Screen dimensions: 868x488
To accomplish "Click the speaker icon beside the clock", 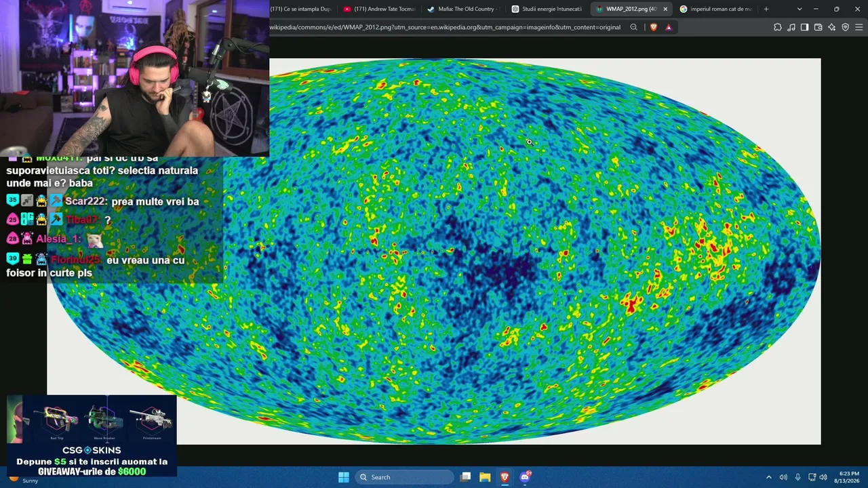I will pos(823,477).
